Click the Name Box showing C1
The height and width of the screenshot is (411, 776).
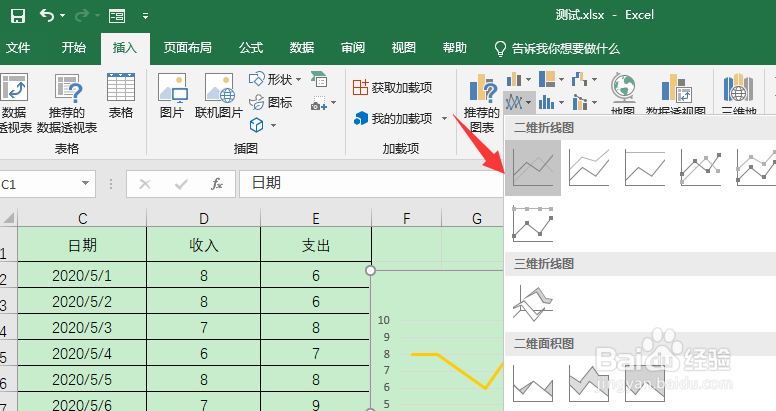[x=38, y=184]
